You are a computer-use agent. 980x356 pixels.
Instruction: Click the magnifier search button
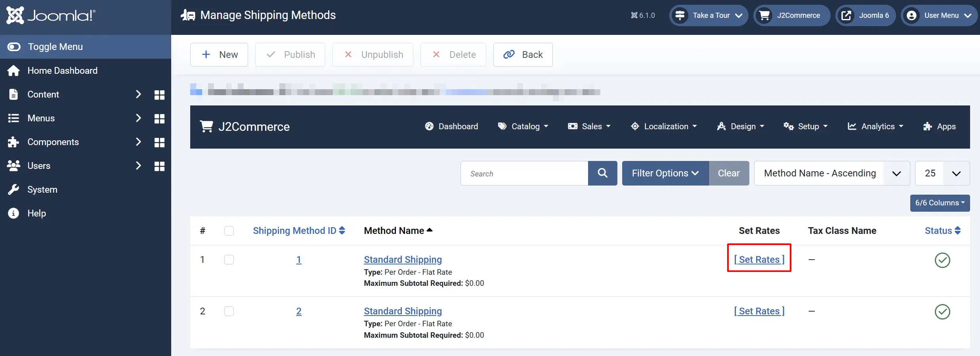point(602,173)
